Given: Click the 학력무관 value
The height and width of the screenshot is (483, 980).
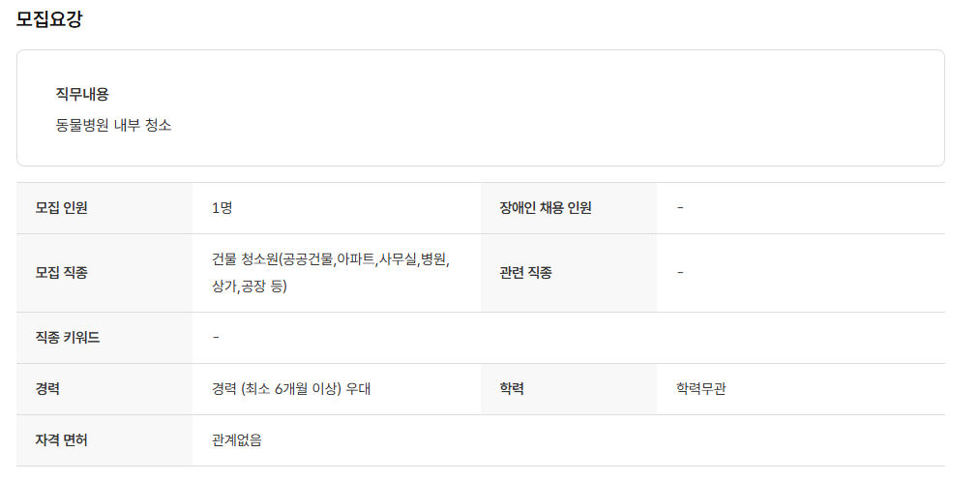Looking at the screenshot, I should tap(701, 389).
